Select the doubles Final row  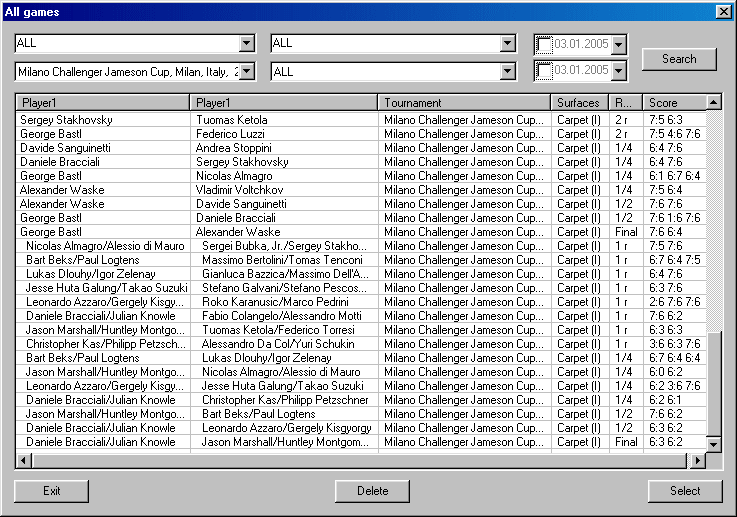click(361, 442)
